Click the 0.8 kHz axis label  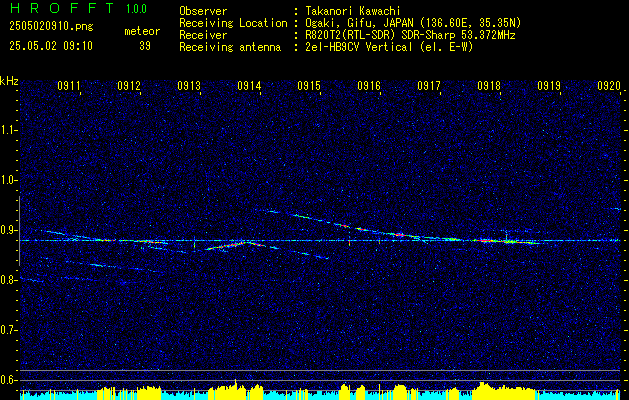pos(8,280)
